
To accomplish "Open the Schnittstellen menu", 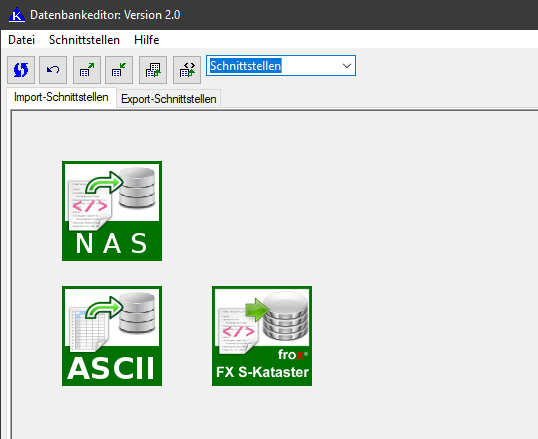I will tap(84, 40).
